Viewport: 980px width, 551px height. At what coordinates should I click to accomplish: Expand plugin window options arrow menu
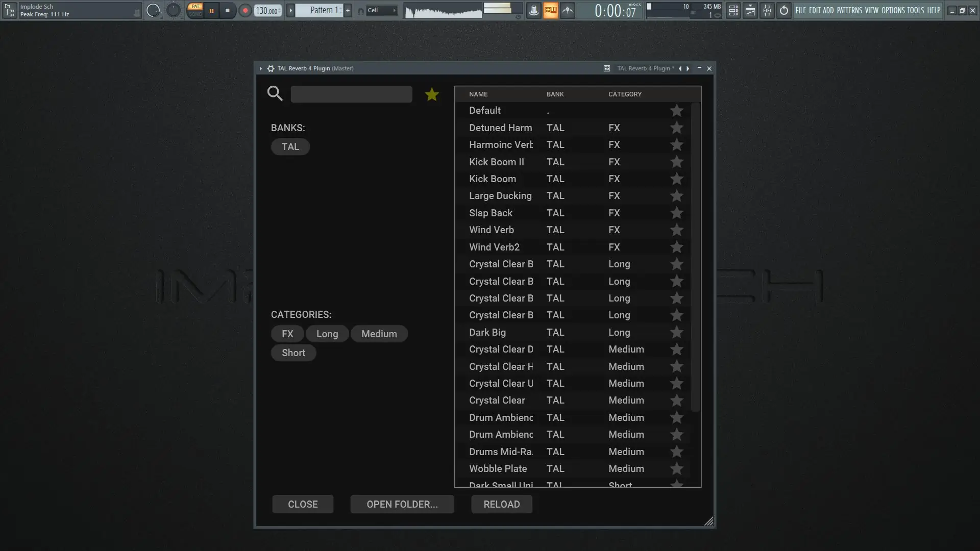tap(260, 68)
